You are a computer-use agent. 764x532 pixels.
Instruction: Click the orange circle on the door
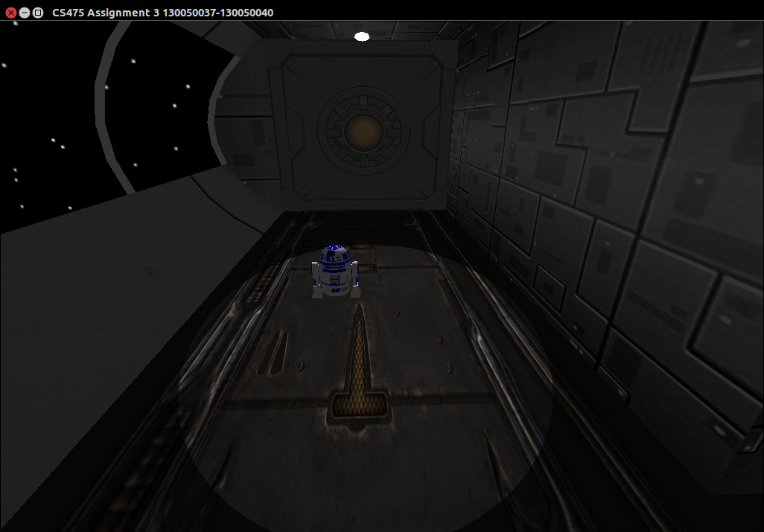[x=363, y=132]
